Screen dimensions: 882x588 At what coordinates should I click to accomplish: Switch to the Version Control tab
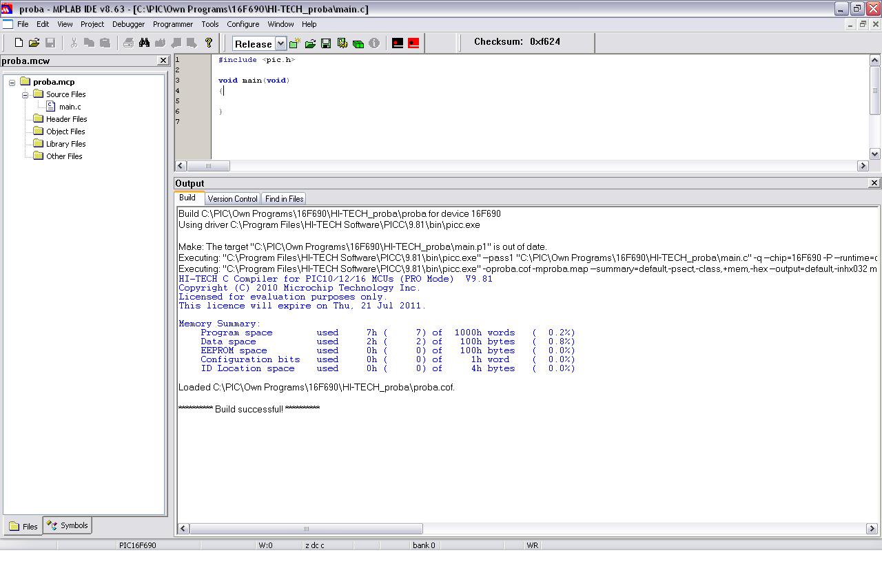point(232,199)
